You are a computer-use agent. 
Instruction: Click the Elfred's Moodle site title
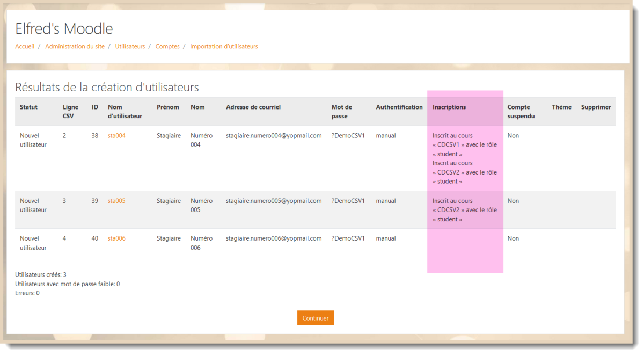coord(64,28)
